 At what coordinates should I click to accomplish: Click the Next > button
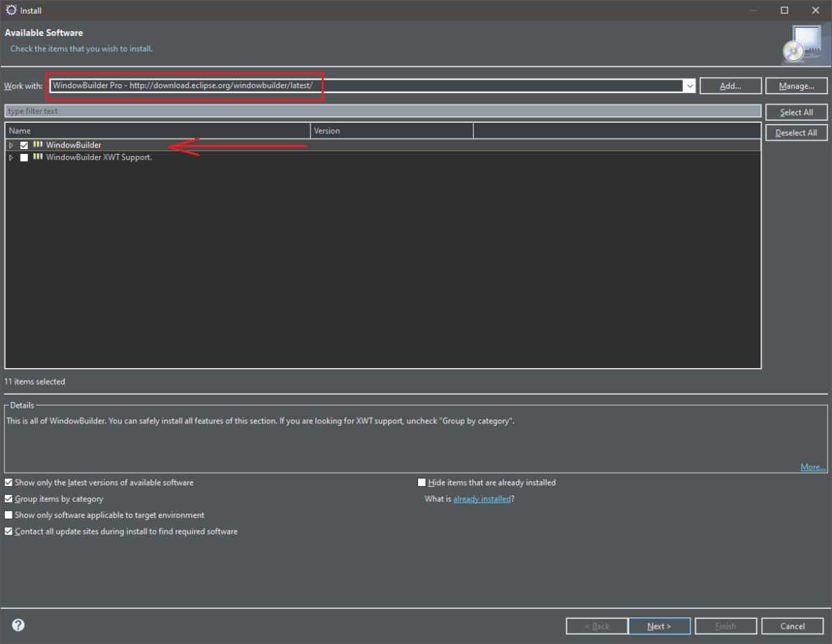pyautogui.click(x=659, y=626)
